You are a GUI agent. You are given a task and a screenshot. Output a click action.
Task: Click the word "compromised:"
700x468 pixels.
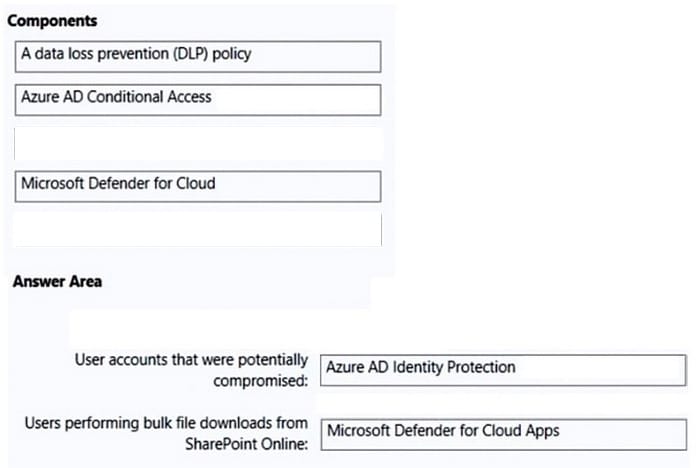pyautogui.click(x=261, y=381)
